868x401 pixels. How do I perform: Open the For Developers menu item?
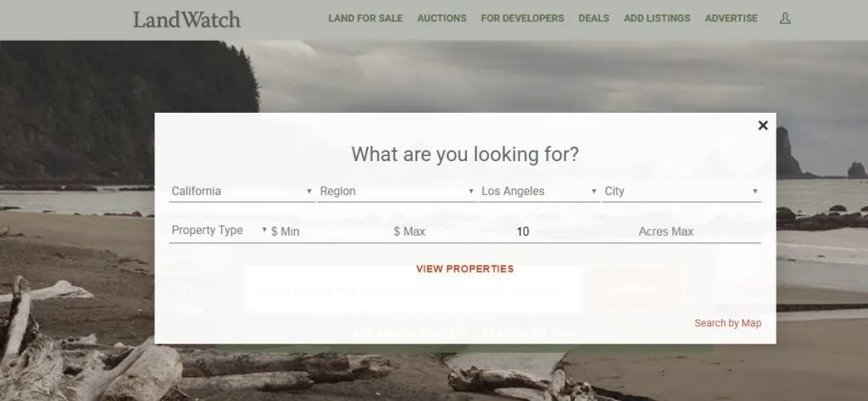(522, 19)
